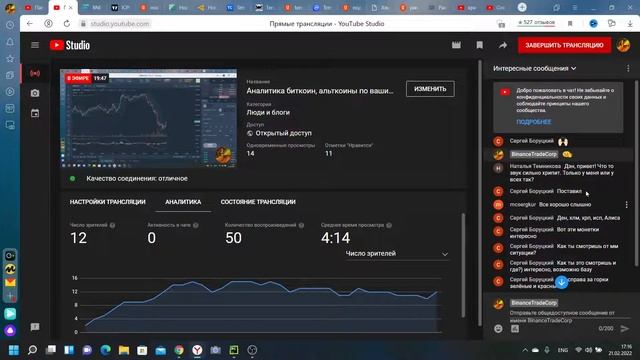Image resolution: width=640 pixels, height=360 pixels.
Task: Click the 'Люди и блоги' category text
Action: tap(268, 112)
